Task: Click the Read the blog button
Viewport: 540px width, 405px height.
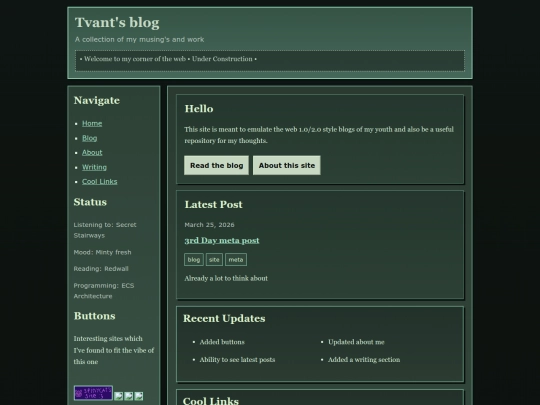Action: pos(216,165)
